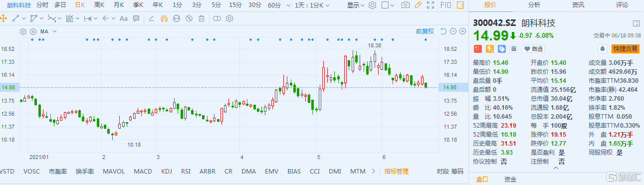This screenshot has height=185, width=644.
Task: Click the 快捷交易 button
Action: click(626, 49)
